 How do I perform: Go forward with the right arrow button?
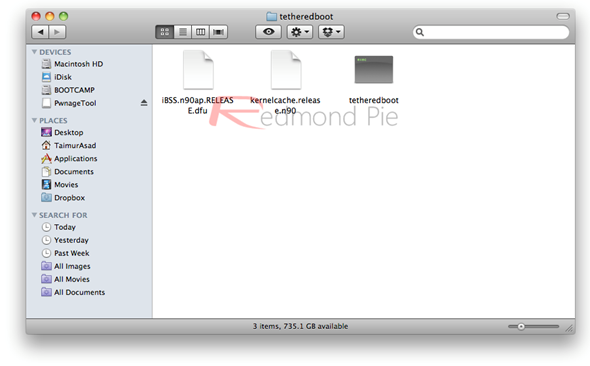click(57, 32)
